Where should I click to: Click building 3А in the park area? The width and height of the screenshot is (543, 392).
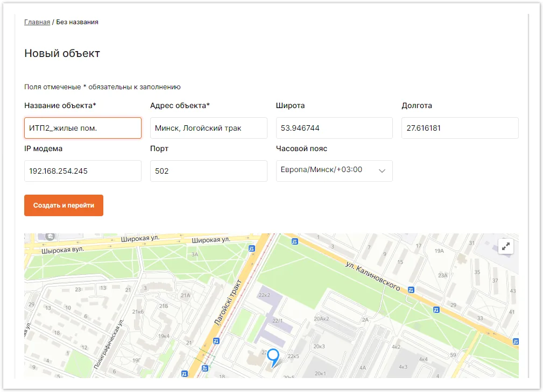195,254
